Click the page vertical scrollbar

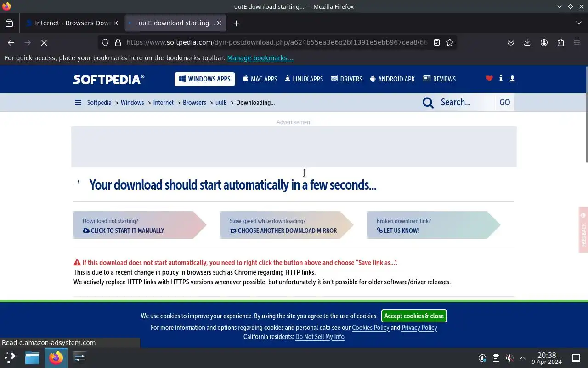tap(586, 115)
